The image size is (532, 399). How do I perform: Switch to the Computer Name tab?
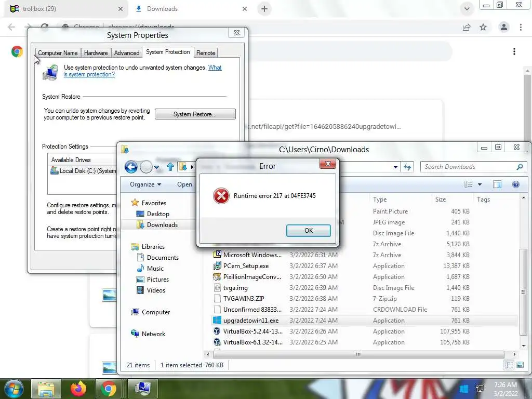58,53
